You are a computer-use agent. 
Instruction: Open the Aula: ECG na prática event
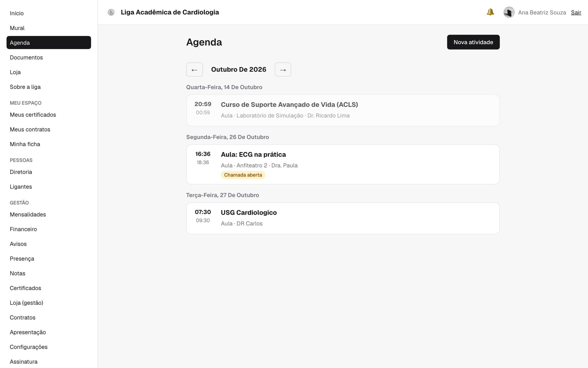(x=343, y=164)
